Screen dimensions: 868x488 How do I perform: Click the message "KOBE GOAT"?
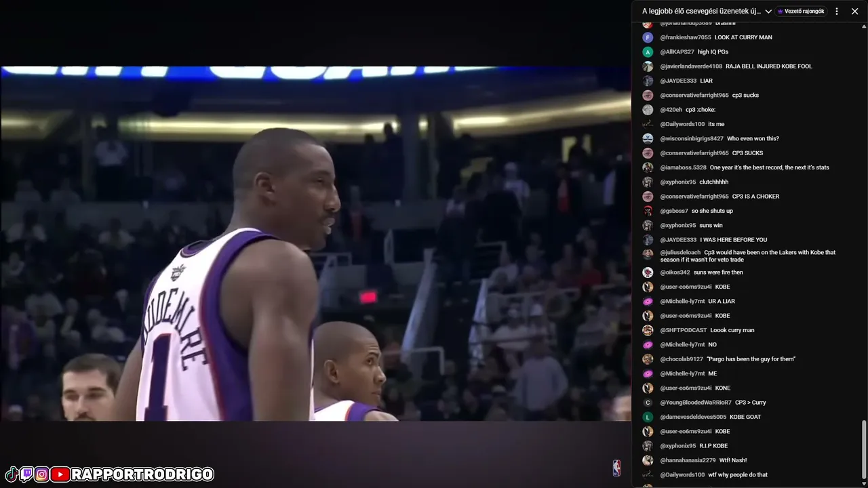coord(745,417)
